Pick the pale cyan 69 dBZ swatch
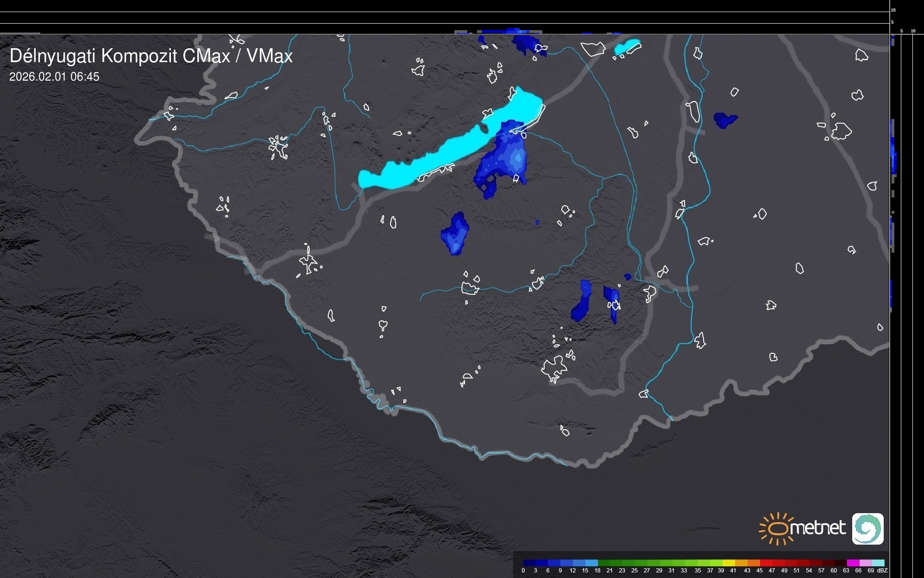The image size is (924, 578). pyautogui.click(x=878, y=563)
